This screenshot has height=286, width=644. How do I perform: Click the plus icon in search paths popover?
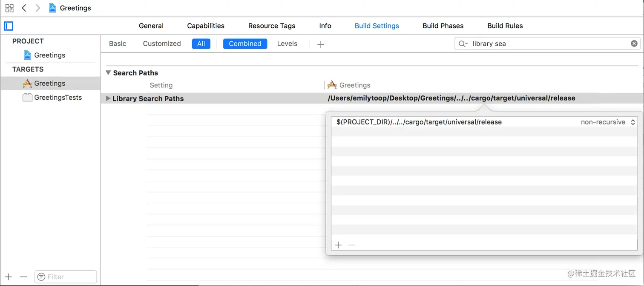pyautogui.click(x=338, y=245)
